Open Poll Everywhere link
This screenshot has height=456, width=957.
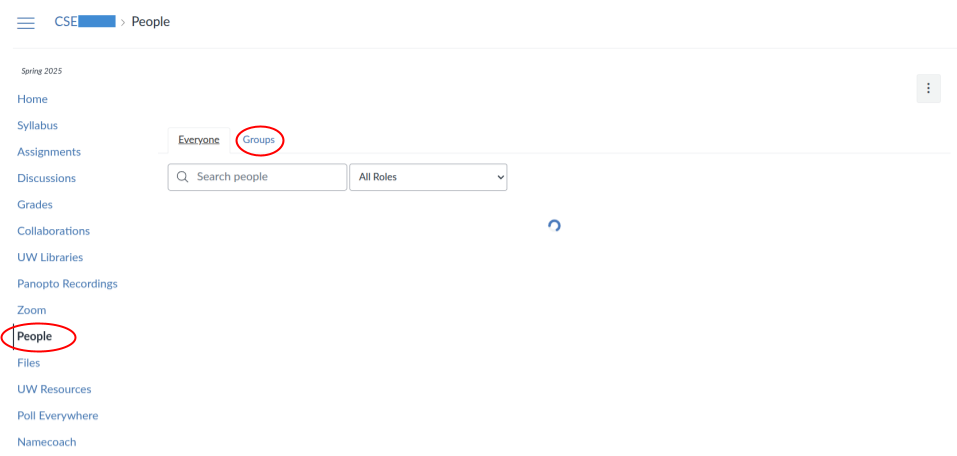point(57,416)
